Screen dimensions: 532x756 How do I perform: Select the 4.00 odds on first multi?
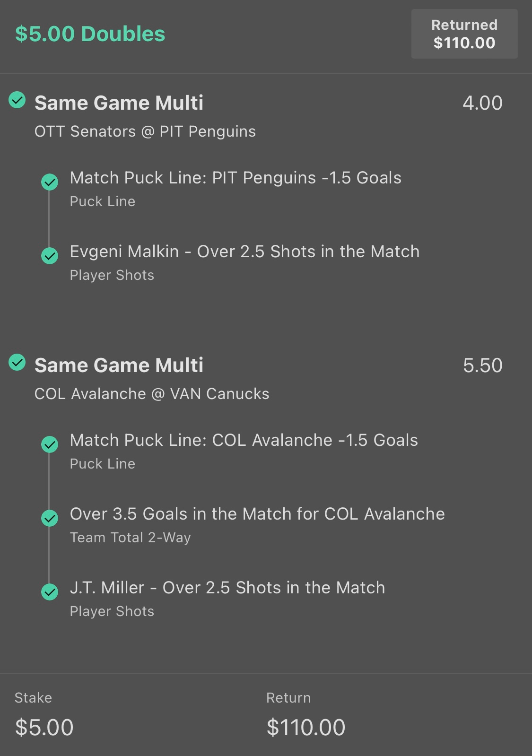click(482, 103)
